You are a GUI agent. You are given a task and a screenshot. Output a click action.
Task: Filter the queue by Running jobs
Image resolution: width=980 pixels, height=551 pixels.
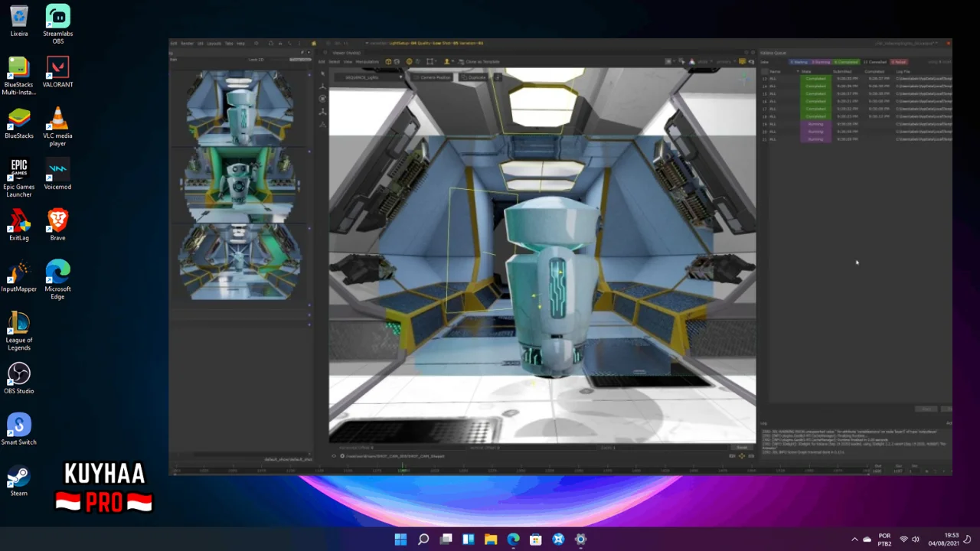821,62
